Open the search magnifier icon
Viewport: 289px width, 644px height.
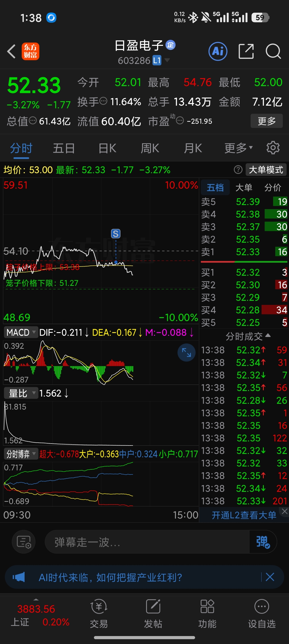coord(273,51)
